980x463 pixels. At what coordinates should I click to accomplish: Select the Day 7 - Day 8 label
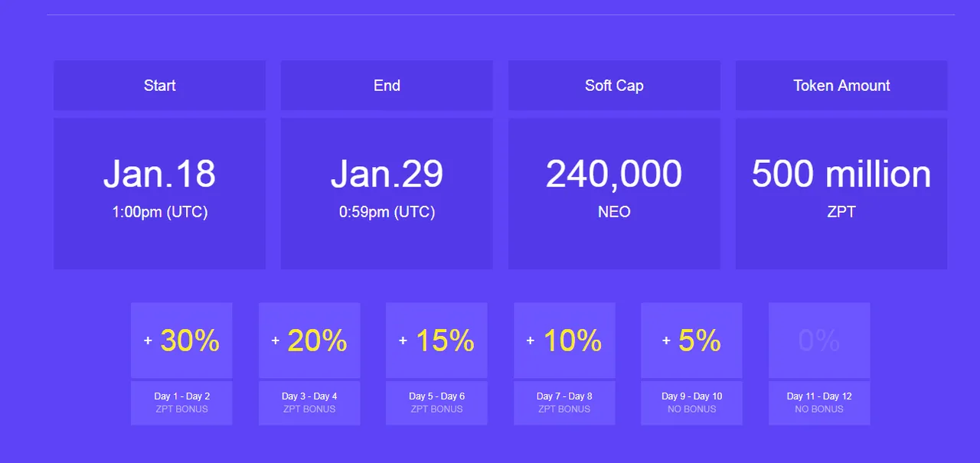(x=564, y=396)
